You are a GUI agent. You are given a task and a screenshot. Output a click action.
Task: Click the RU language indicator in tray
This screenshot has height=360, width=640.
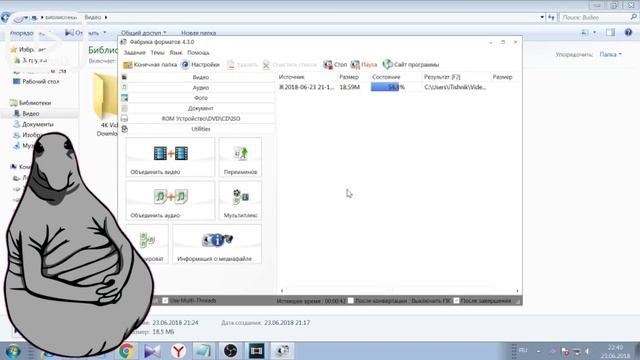point(523,350)
